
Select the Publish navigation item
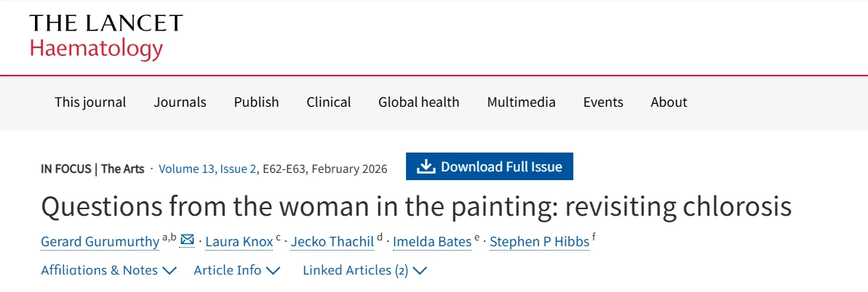tap(256, 102)
